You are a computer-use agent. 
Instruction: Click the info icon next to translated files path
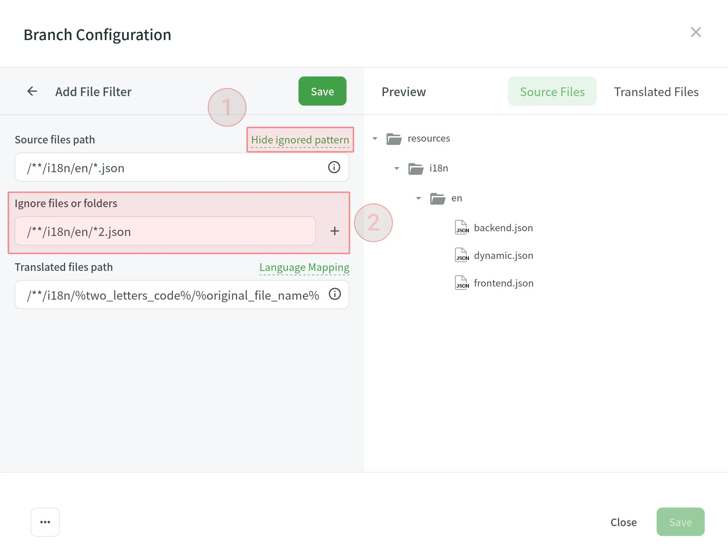coord(335,294)
